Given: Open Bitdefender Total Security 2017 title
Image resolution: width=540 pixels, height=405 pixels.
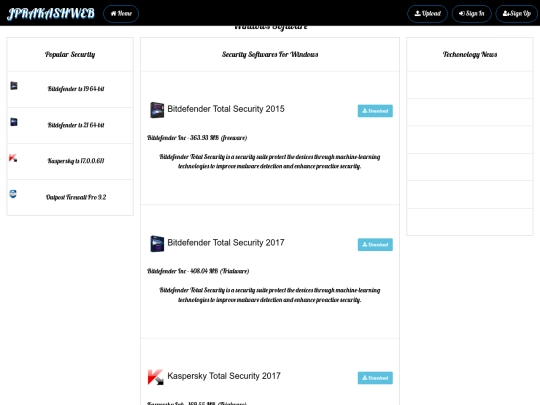Looking at the screenshot, I should click(226, 242).
